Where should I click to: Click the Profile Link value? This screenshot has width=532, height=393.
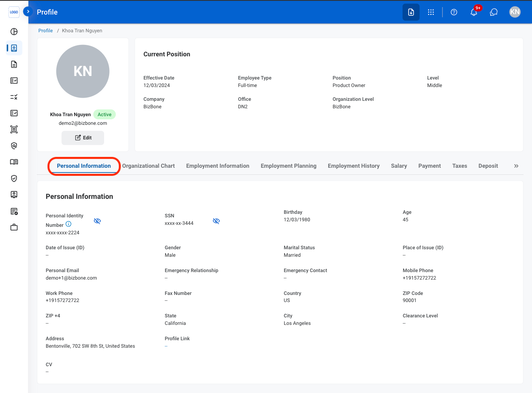coord(166,346)
